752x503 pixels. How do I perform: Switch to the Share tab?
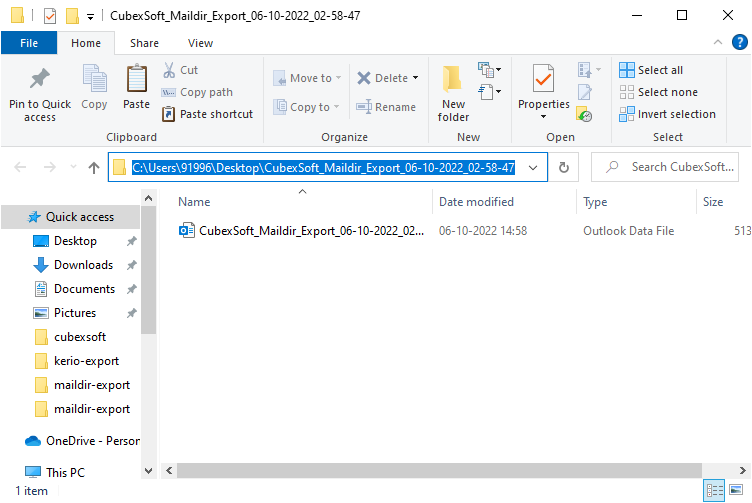point(144,43)
